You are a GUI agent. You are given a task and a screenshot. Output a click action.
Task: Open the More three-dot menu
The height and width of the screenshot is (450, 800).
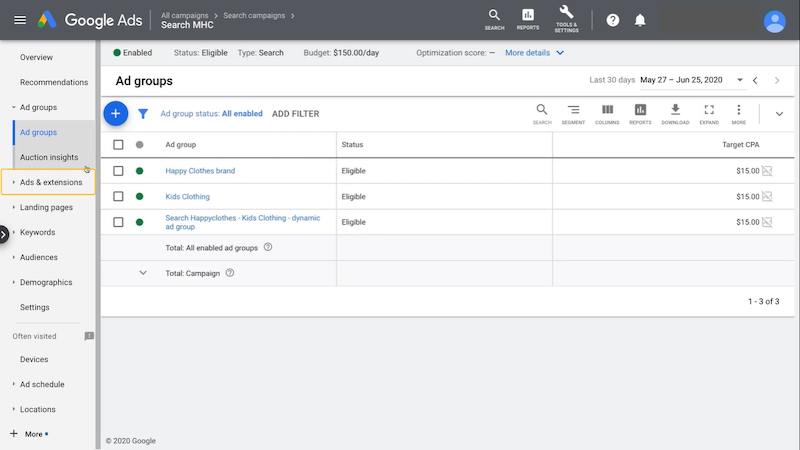point(738,114)
